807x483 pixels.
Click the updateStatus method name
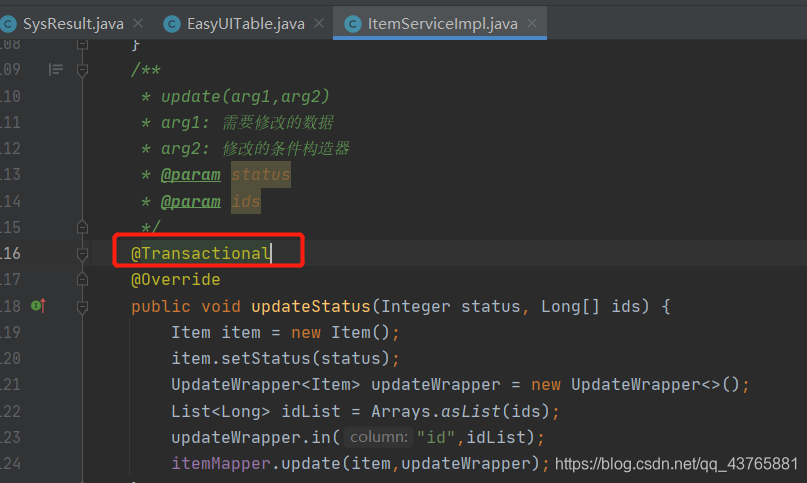tap(311, 306)
